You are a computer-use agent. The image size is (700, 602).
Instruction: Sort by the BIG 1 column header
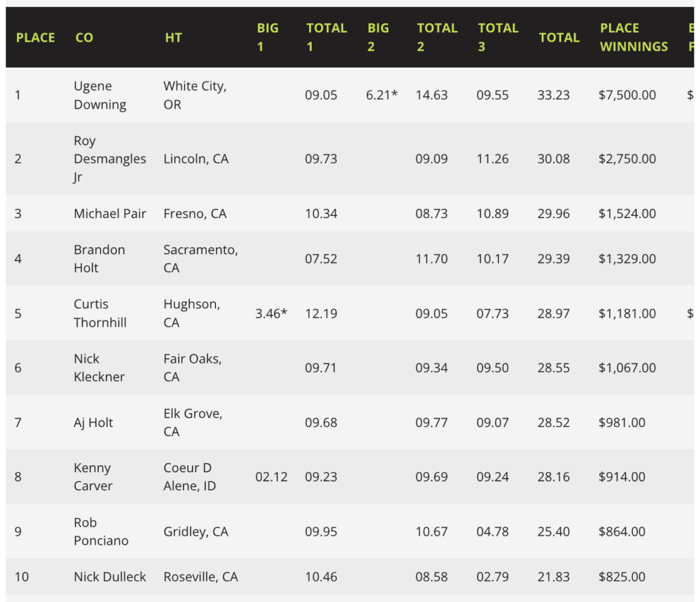[x=267, y=38]
